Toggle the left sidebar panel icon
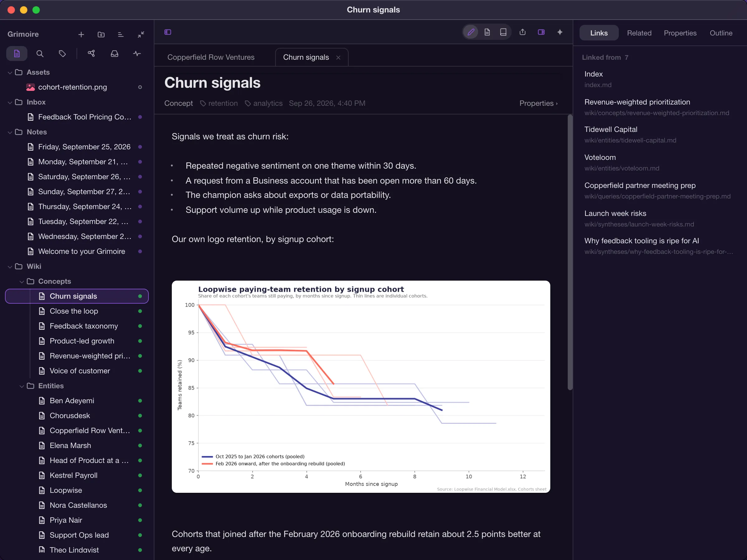The width and height of the screenshot is (747, 560). [168, 32]
